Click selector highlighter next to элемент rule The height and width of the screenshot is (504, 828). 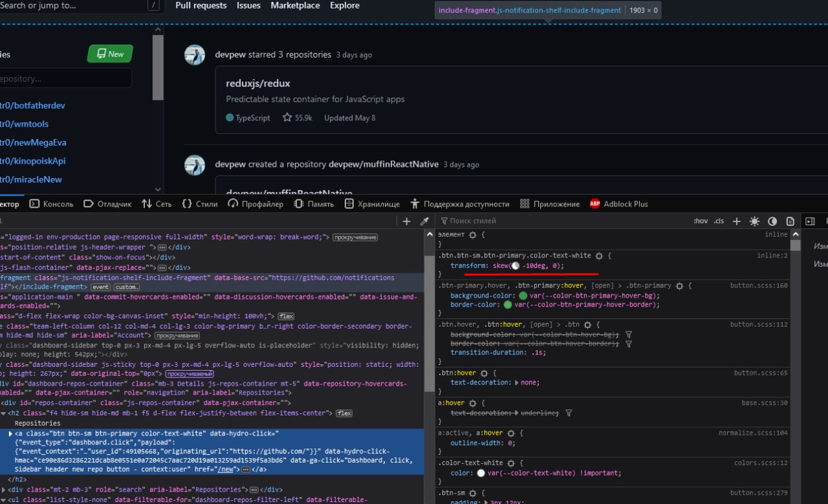tap(472, 235)
